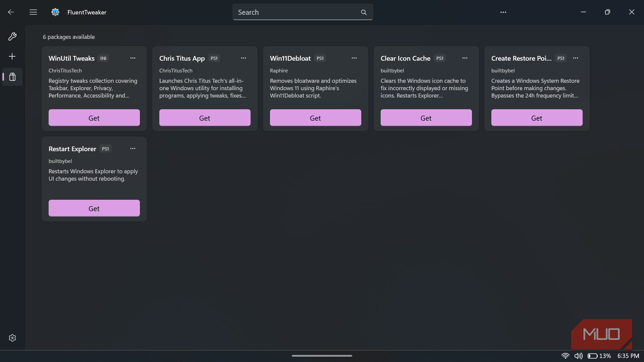Image resolution: width=644 pixels, height=362 pixels.
Task: Click the Raphire author name
Action: pos(279,71)
